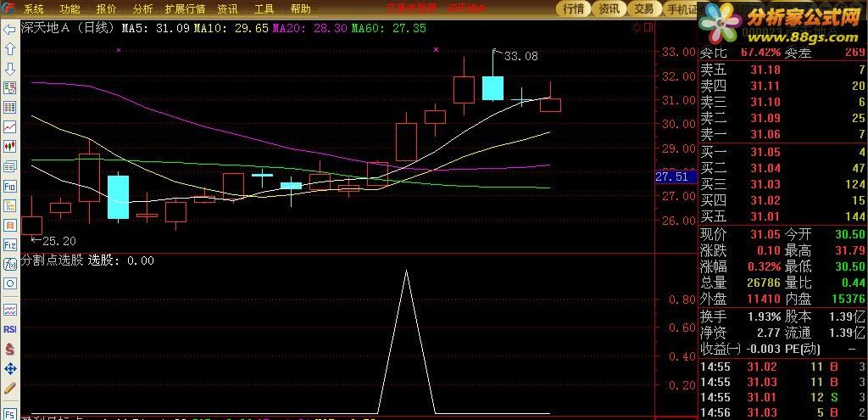The image size is (868, 420).
Task: Open the quote list with pencil icon
Action: tap(9, 88)
